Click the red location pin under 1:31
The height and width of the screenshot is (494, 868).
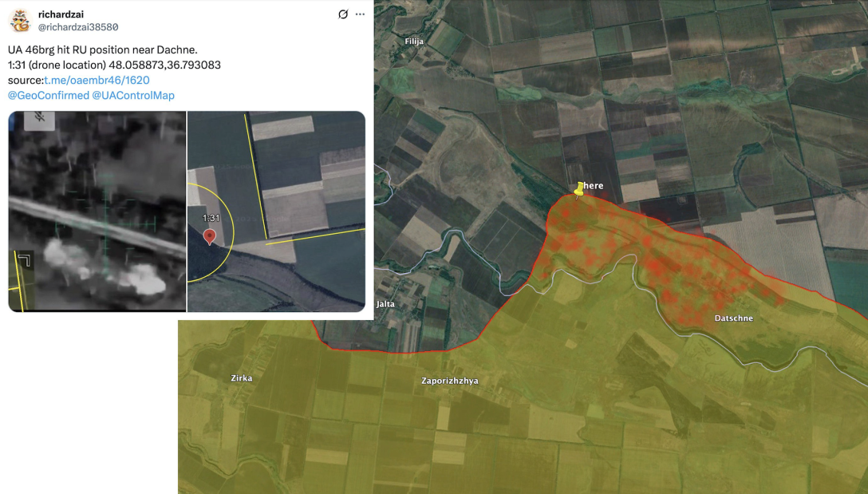pyautogui.click(x=210, y=236)
